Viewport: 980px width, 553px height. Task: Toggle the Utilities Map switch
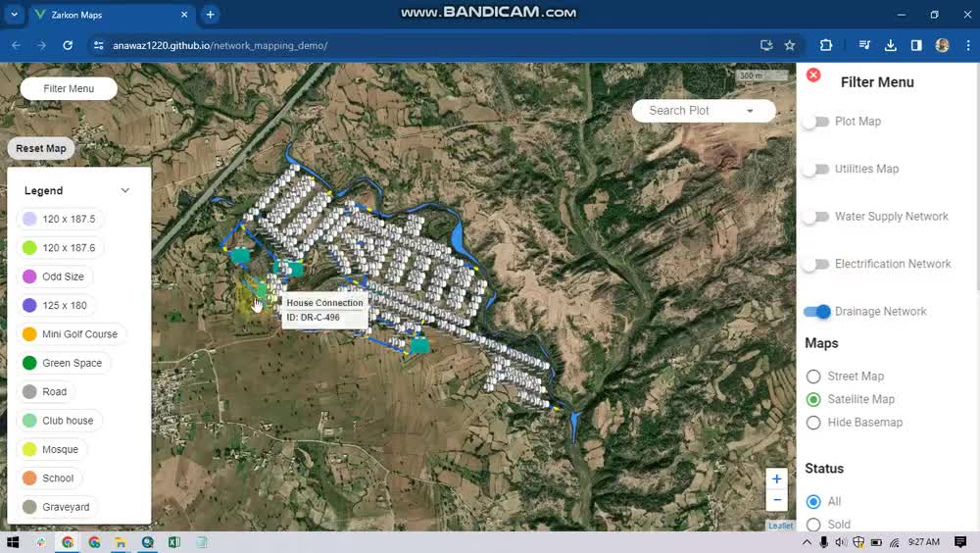click(x=816, y=169)
